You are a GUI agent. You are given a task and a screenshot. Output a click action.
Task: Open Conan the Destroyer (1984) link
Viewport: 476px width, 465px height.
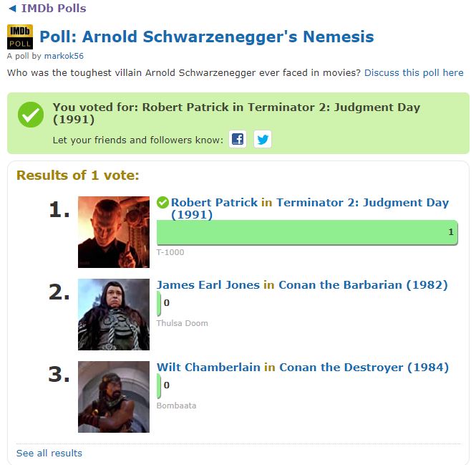[364, 368]
